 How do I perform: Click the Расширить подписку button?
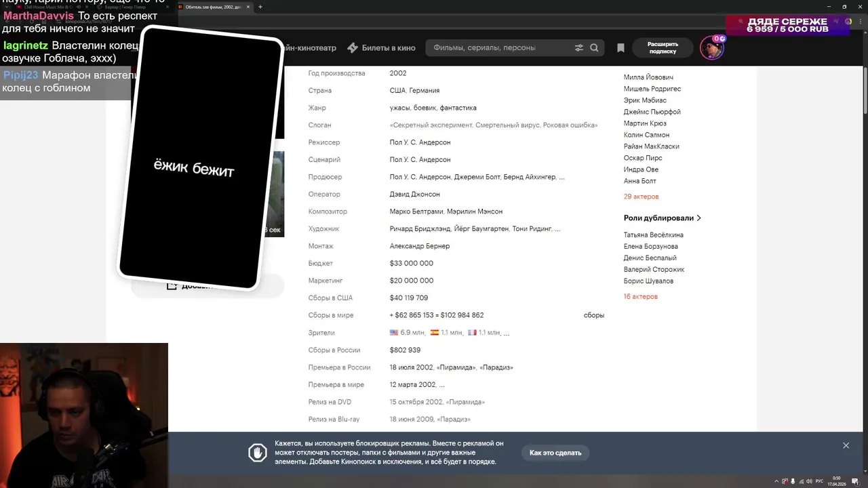663,48
